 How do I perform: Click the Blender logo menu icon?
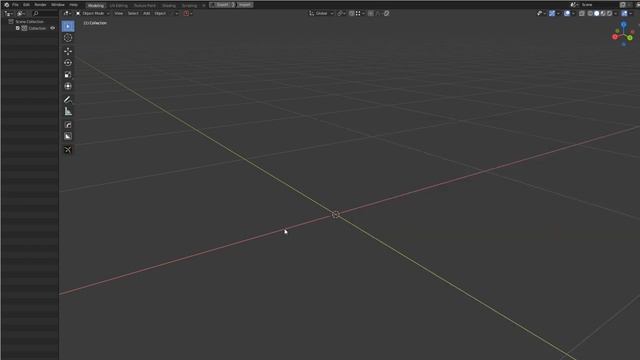pyautogui.click(x=7, y=5)
